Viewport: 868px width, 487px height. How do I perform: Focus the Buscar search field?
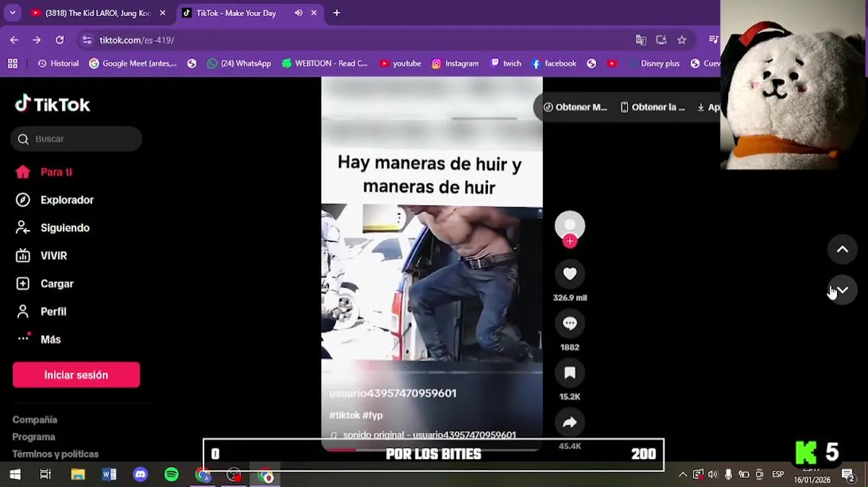(x=76, y=139)
